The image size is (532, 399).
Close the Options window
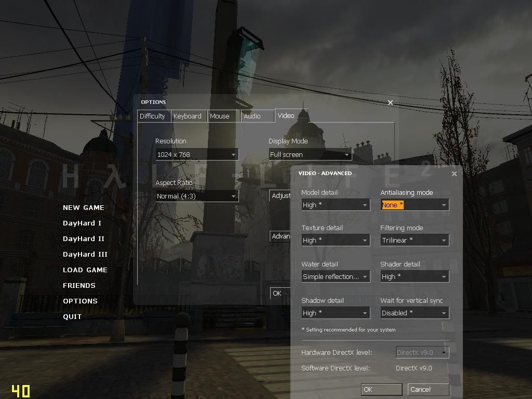[x=391, y=102]
